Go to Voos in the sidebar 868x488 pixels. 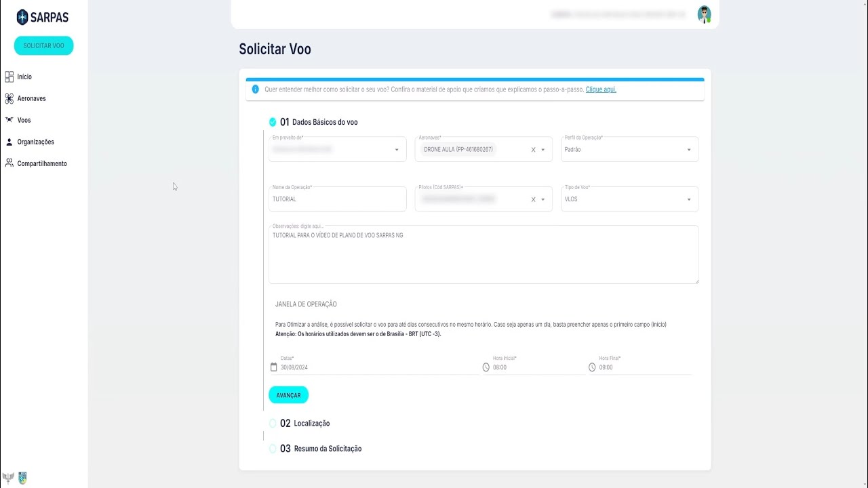[x=24, y=120]
